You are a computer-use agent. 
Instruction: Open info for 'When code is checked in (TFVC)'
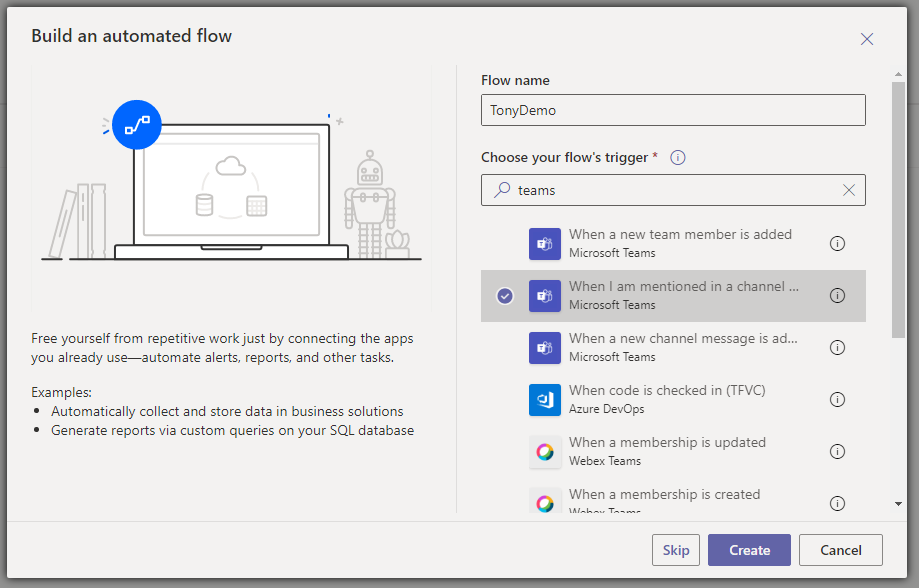[838, 400]
